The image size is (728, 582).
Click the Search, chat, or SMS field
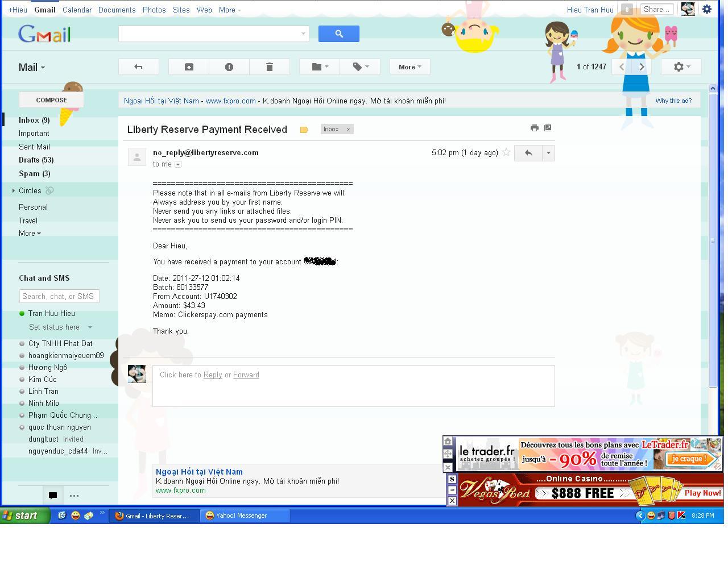[x=59, y=296]
